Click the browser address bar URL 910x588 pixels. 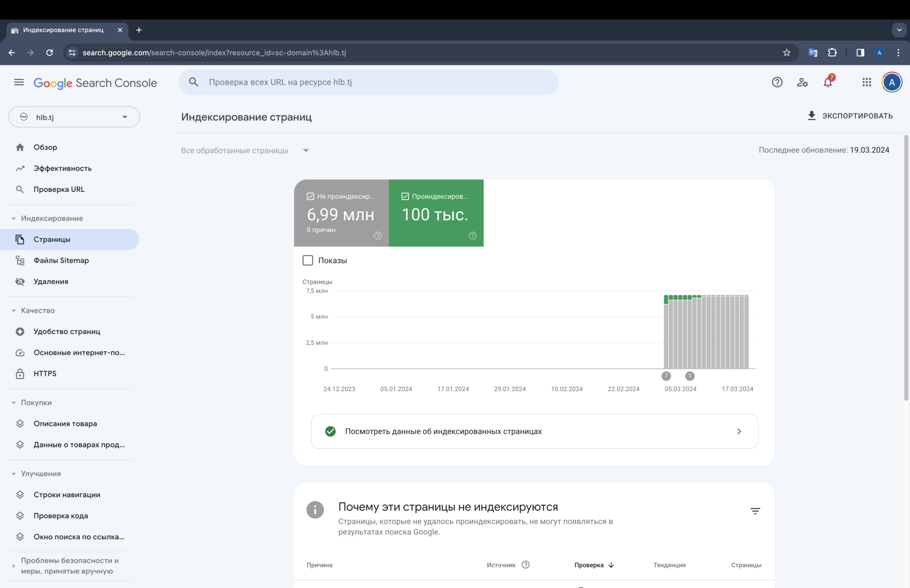(x=214, y=53)
